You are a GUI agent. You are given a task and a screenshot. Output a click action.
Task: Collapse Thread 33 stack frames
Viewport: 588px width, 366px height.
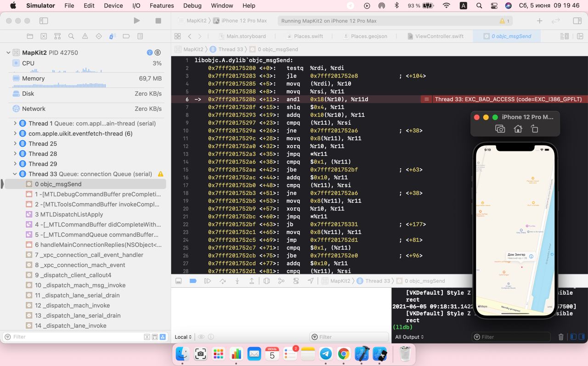point(15,174)
